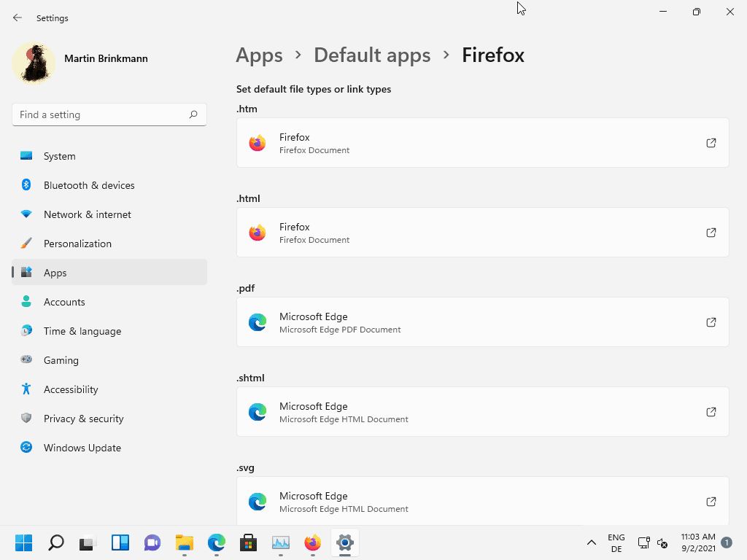Click open-external icon on .htm row
The width and height of the screenshot is (747, 560).
[711, 143]
